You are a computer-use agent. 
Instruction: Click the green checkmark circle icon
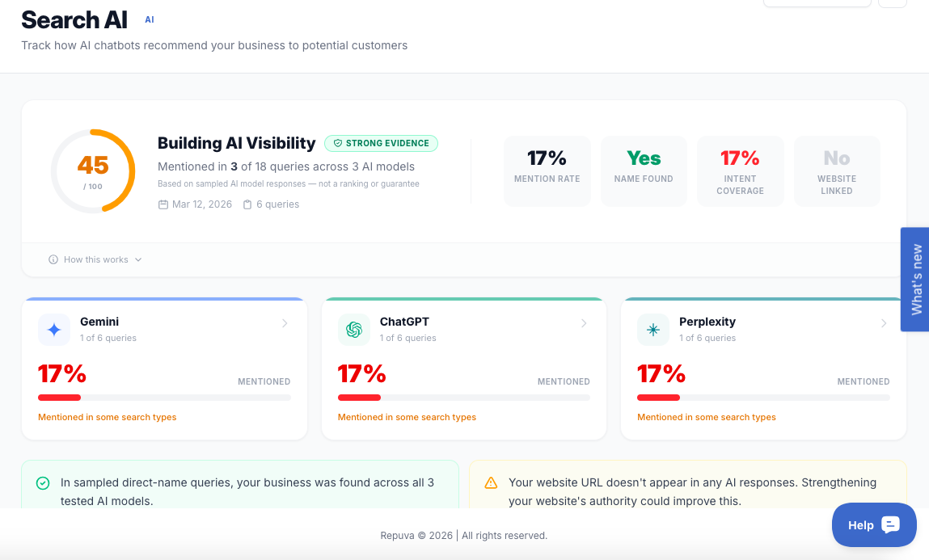coord(43,483)
